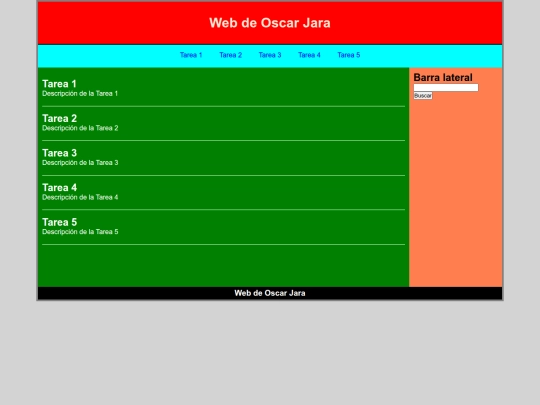
Task: Open the Tarea 1 navigation link
Action: tap(191, 55)
